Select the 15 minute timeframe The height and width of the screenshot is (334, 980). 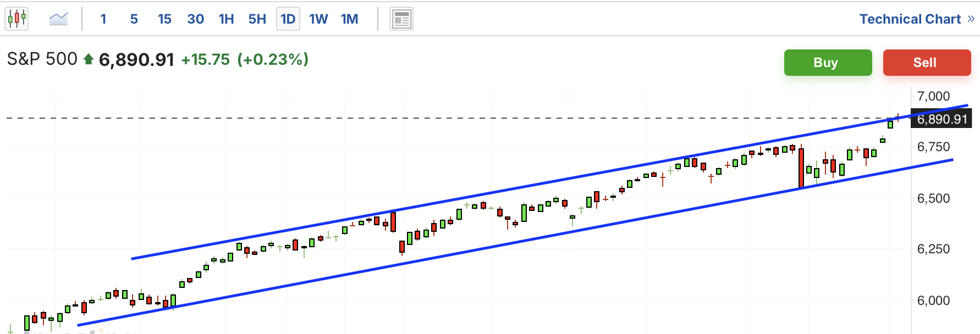pos(164,19)
